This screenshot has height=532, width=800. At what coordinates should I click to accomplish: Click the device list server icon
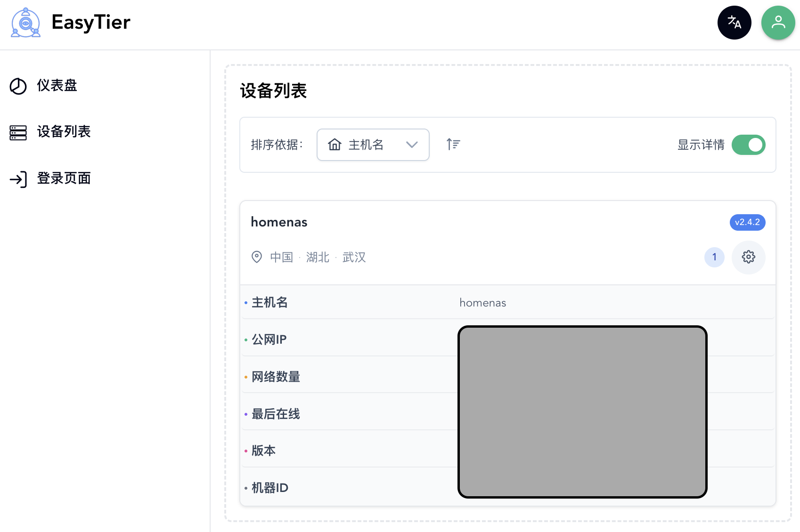point(18,132)
